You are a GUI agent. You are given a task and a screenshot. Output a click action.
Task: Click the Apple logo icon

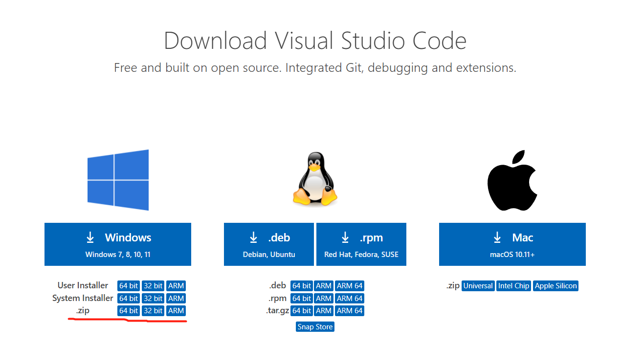coord(512,180)
